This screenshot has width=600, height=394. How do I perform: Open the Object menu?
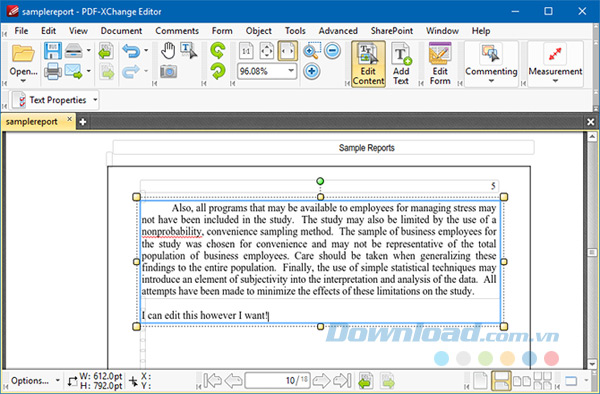click(x=259, y=31)
